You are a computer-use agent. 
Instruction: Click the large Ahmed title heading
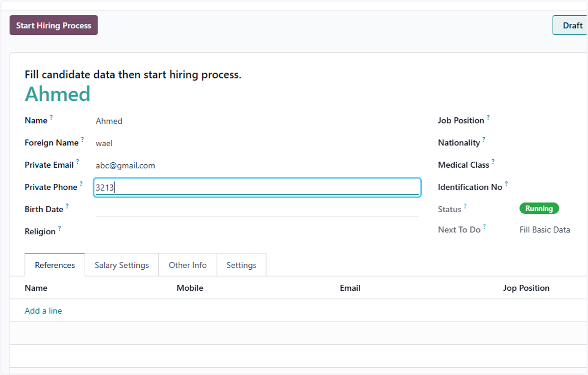(58, 94)
